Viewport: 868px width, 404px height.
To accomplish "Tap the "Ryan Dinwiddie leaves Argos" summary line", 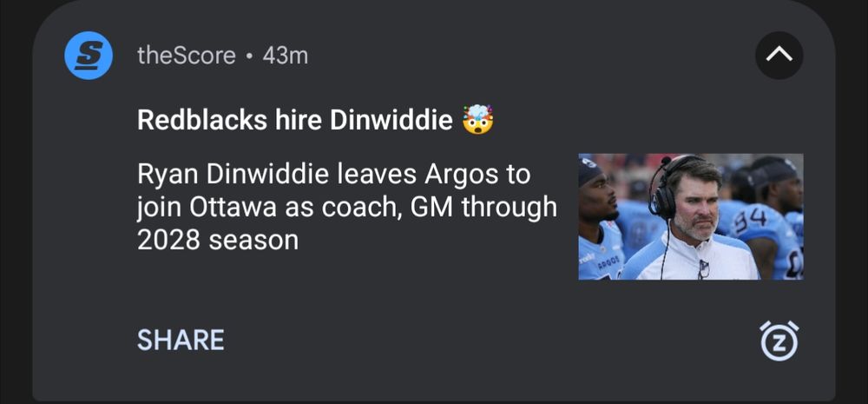I will pyautogui.click(x=333, y=174).
